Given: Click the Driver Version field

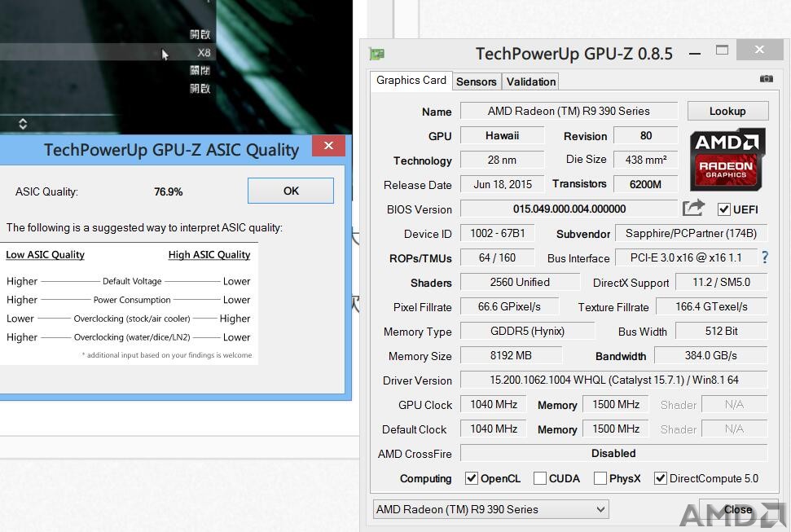Looking at the screenshot, I should [x=613, y=380].
